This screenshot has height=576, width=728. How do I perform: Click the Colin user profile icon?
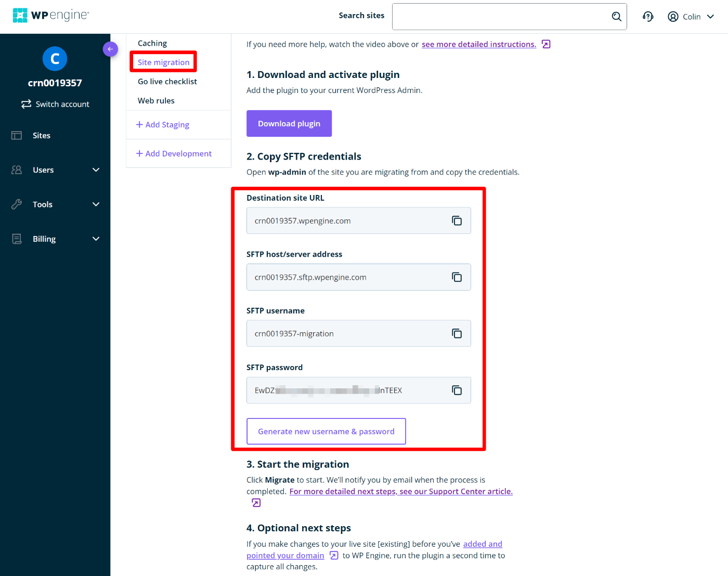pyautogui.click(x=673, y=17)
